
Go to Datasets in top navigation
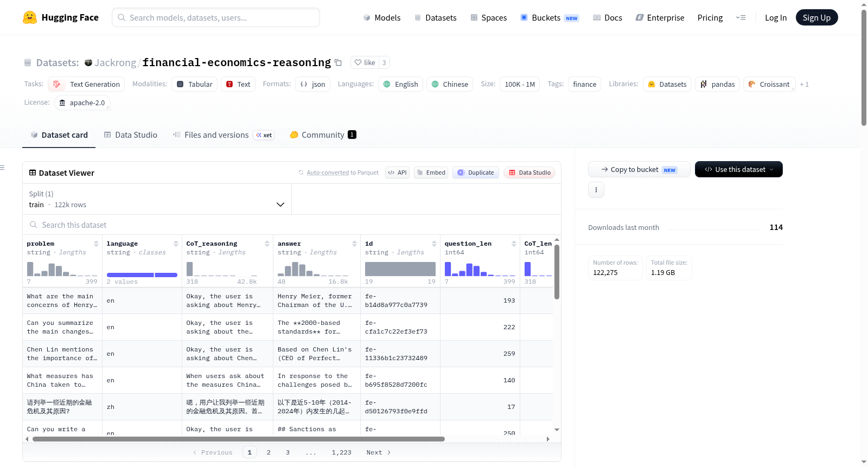[436, 17]
